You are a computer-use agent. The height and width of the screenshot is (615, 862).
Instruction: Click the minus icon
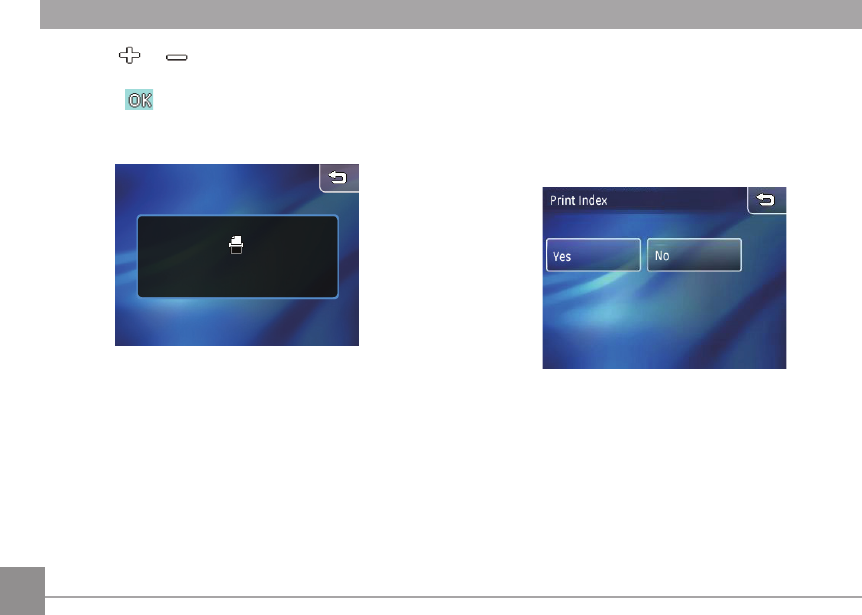click(x=176, y=57)
